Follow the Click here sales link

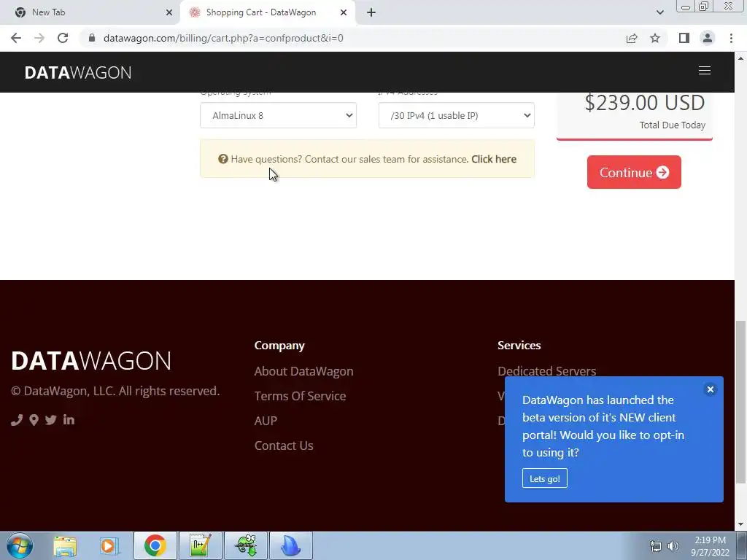pos(494,159)
